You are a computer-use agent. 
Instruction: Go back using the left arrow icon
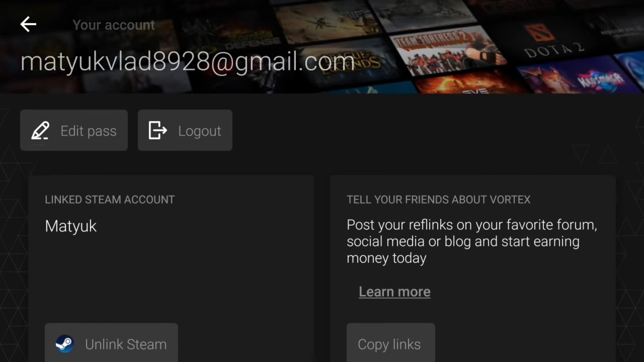tap(28, 24)
